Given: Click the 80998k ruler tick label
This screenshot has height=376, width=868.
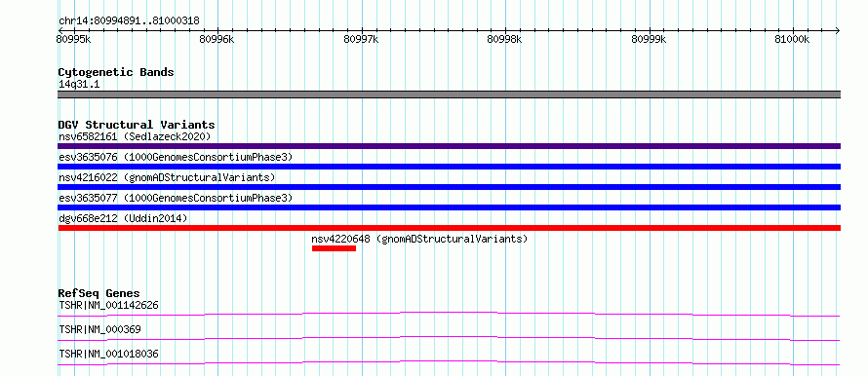Looking at the screenshot, I should [x=504, y=39].
